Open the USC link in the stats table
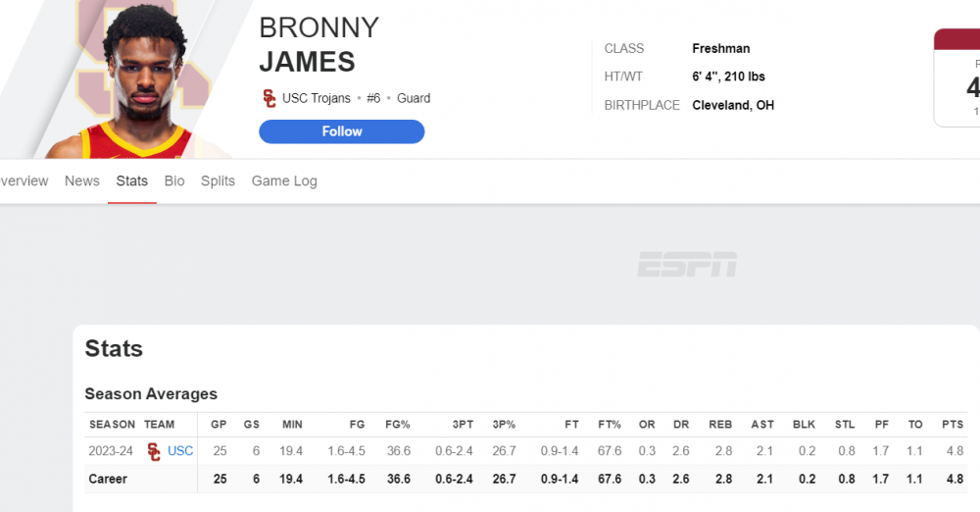This screenshot has height=512, width=980. 180,451
